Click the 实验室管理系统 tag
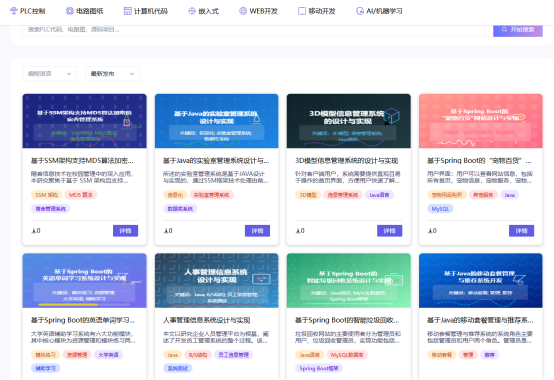The height and width of the screenshot is (380, 554). [x=212, y=195]
